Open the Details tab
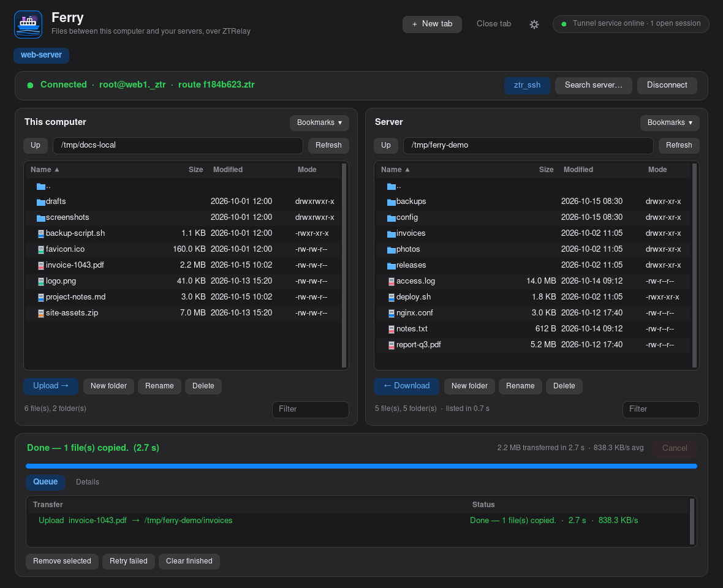723x588 pixels. 88,482
